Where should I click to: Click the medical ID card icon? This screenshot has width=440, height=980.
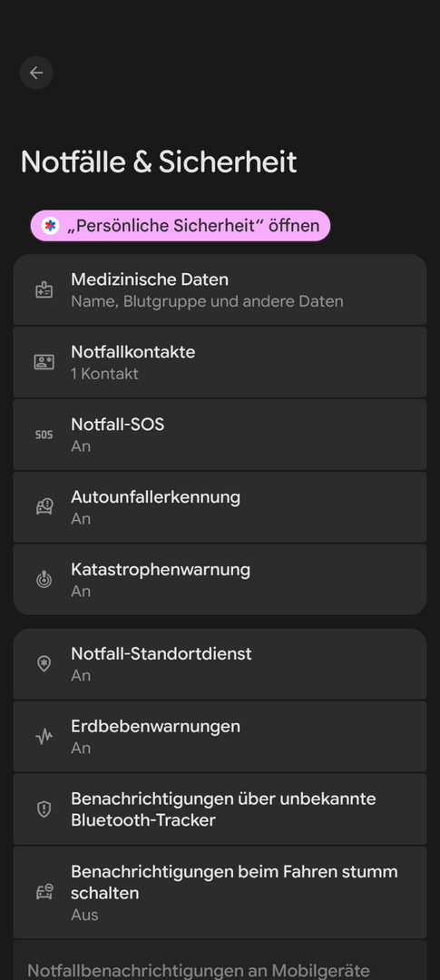[x=44, y=290]
